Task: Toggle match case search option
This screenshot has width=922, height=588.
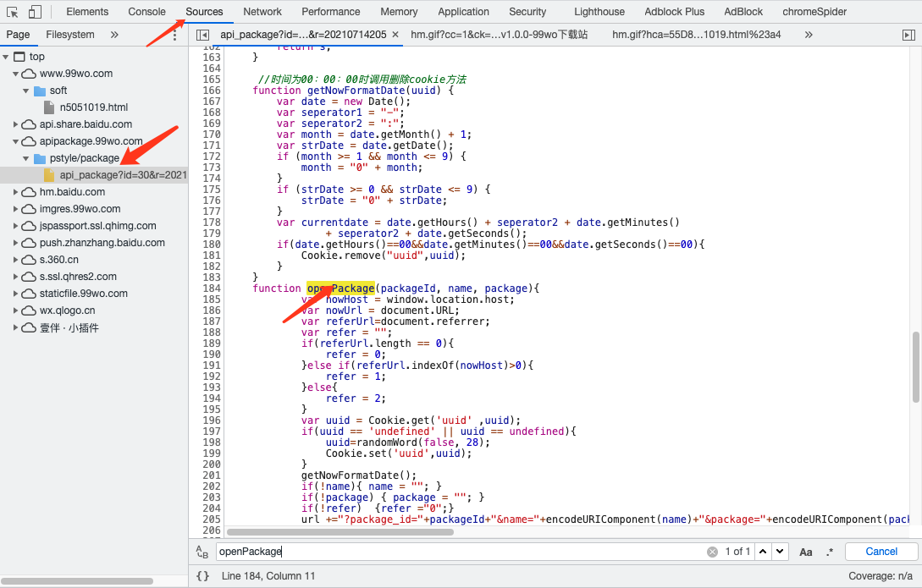Action: point(805,552)
